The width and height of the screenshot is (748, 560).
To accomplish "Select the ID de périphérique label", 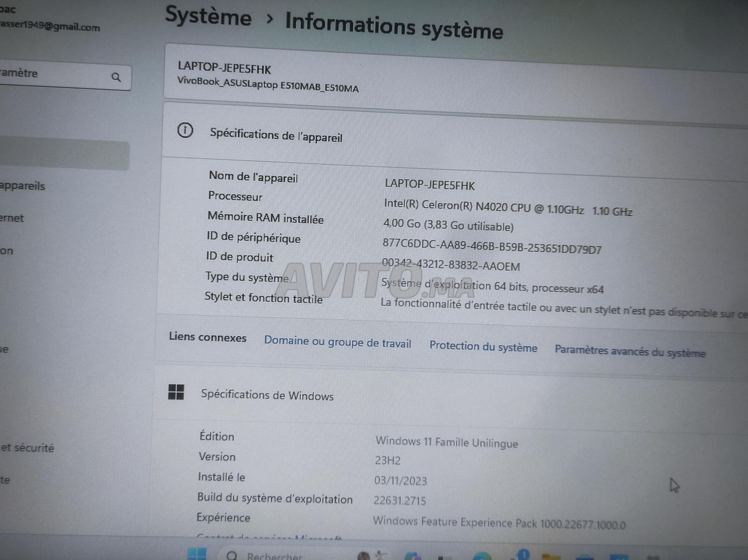I will tap(253, 237).
